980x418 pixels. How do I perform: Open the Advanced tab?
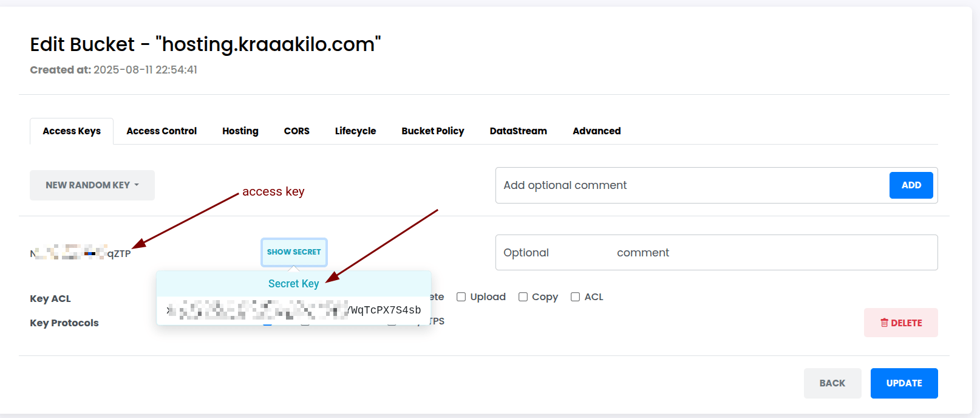pos(596,131)
